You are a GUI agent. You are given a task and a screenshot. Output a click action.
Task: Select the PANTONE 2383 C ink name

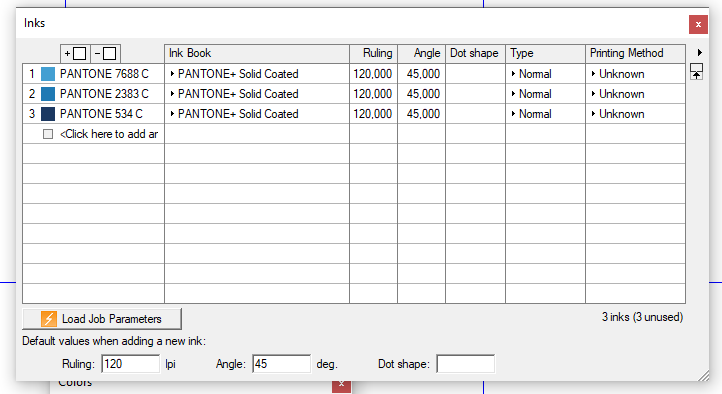click(x=104, y=94)
